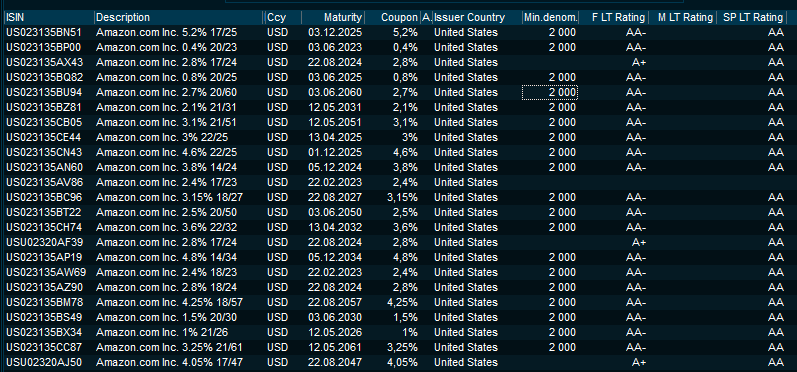This screenshot has height=372, width=797.
Task: Select ISIN USU02320AF39
Action: [x=44, y=242]
